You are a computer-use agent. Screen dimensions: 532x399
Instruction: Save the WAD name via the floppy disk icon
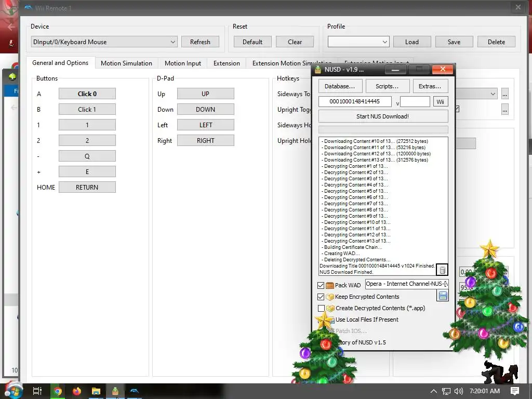443,296
